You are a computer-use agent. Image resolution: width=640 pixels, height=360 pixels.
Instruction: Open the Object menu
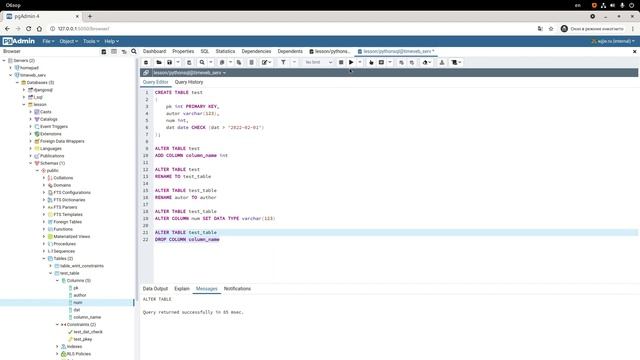coord(68,41)
